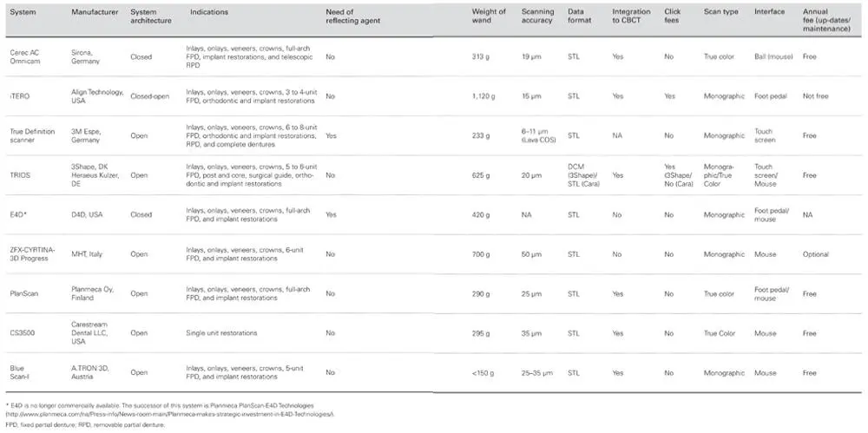
Task: Select the ZFX-CYRTINA-3D Progress row label
Action: click(32, 253)
